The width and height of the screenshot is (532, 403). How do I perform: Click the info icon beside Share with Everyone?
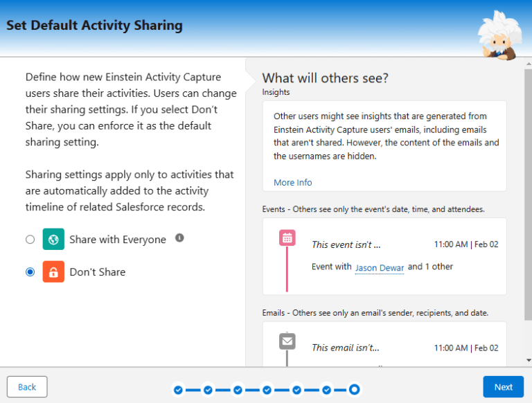point(179,238)
